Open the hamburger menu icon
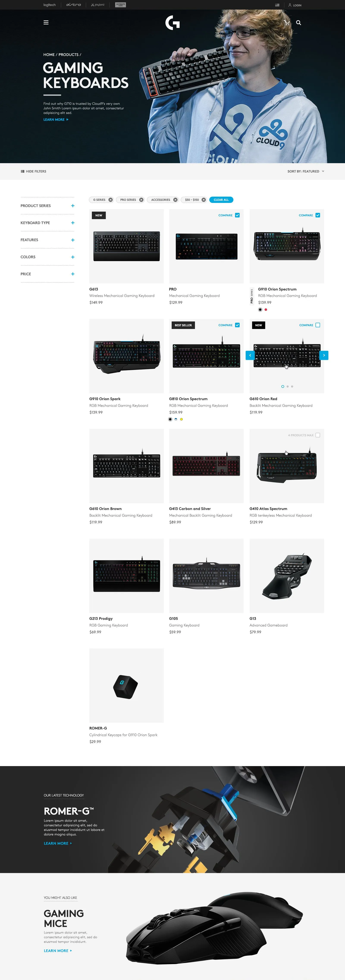The height and width of the screenshot is (980, 345). pos(46,22)
